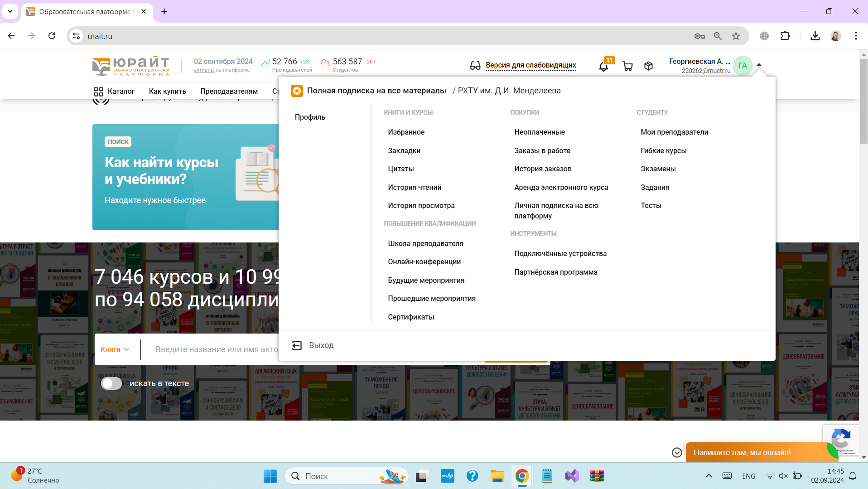Open Партнёрская программа
This screenshot has width=868, height=489.
point(555,272)
